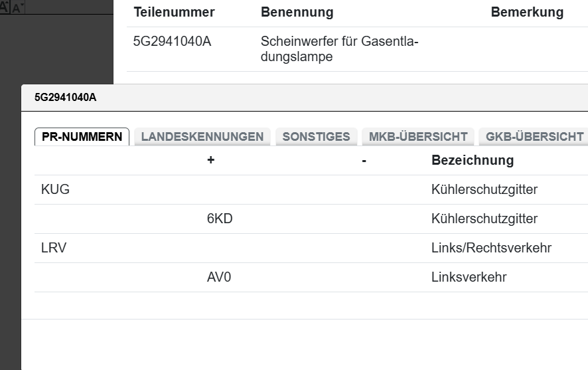Click the 6KD PR-number entry
The height and width of the screenshot is (370, 588).
(220, 219)
